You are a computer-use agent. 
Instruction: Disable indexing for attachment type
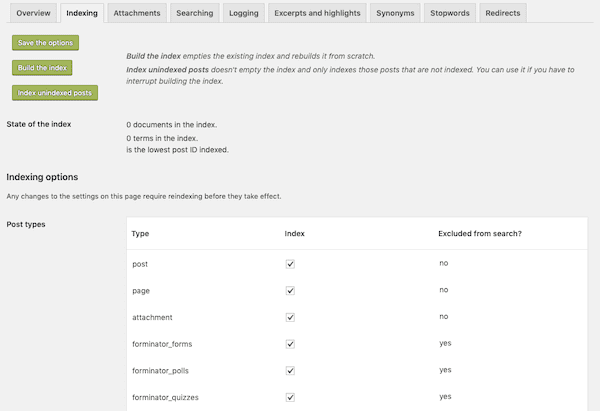pos(290,317)
